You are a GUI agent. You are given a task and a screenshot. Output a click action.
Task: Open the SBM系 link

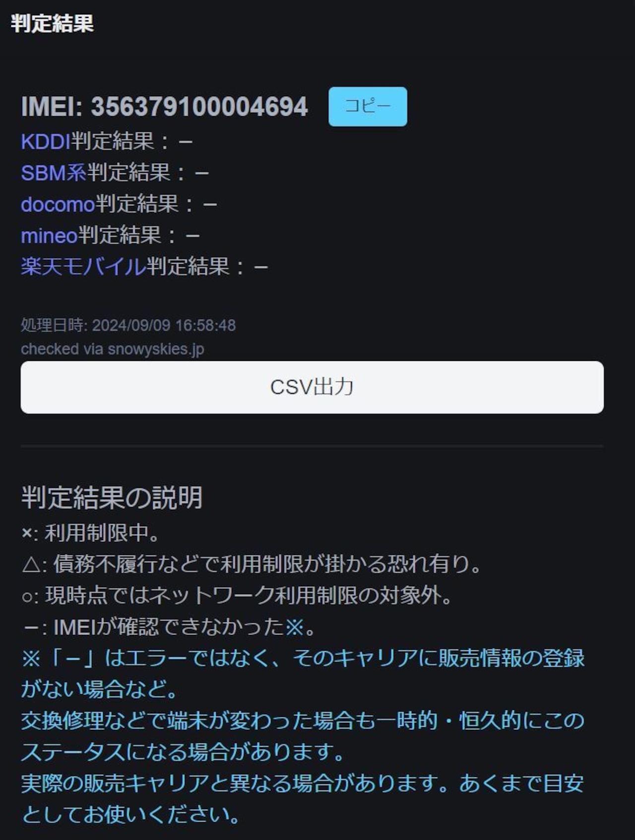click(x=54, y=173)
